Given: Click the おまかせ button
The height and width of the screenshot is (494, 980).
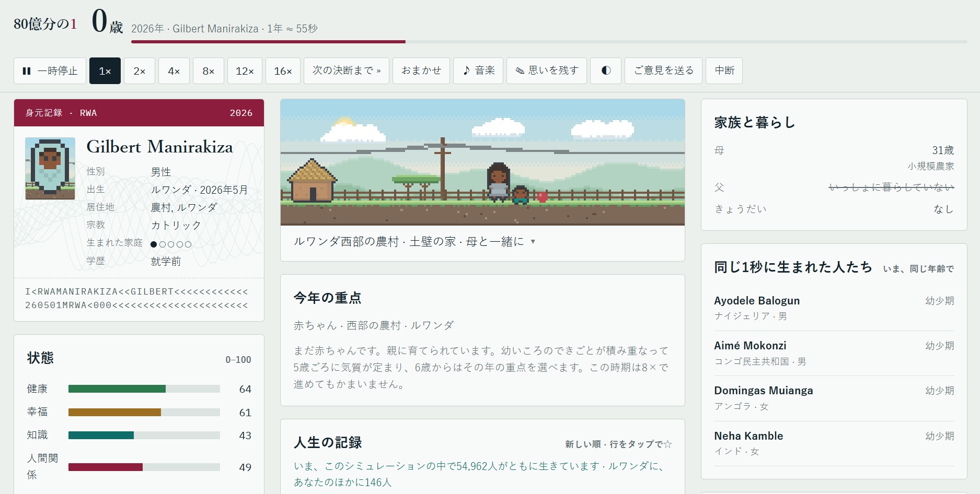Looking at the screenshot, I should (x=421, y=70).
